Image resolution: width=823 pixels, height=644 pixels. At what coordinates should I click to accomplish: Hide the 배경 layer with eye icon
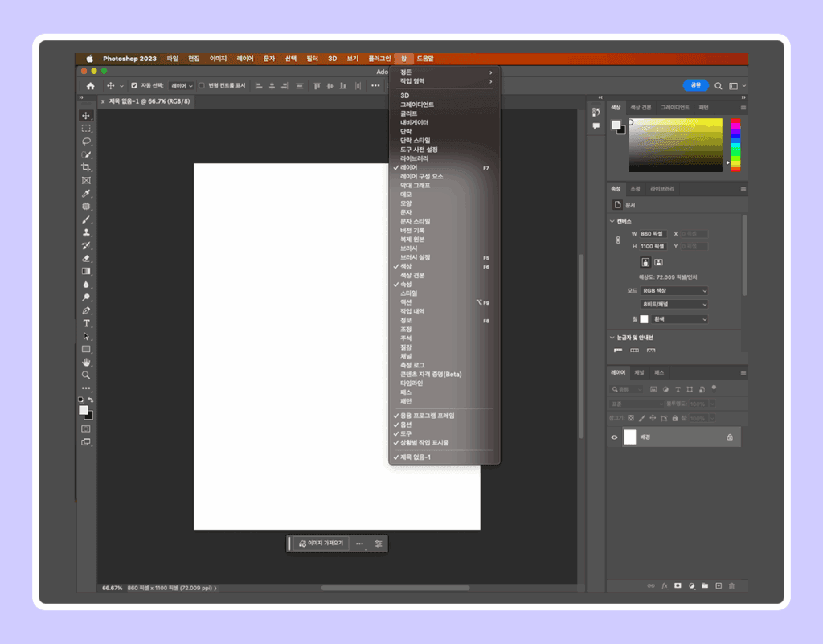(614, 437)
